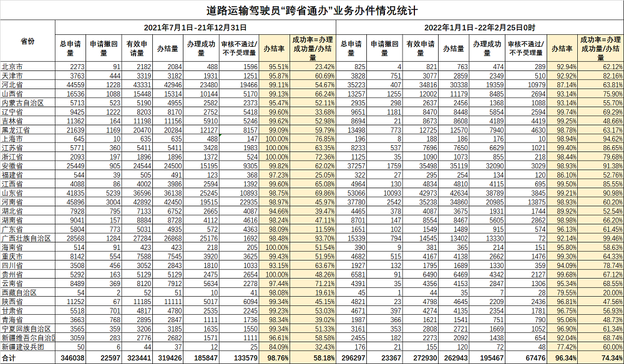624x364 pixels.
Task: Click the 2022 period "办结率" column header
Action: coord(562,48)
